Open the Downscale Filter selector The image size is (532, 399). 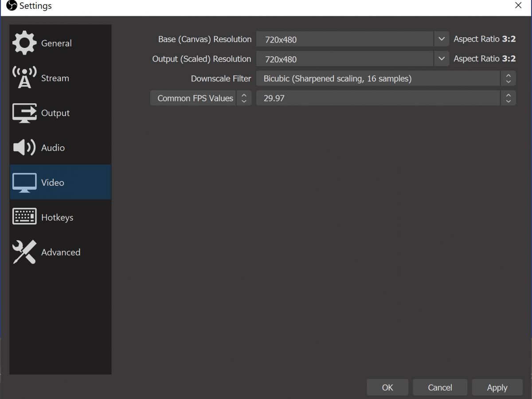tap(386, 78)
